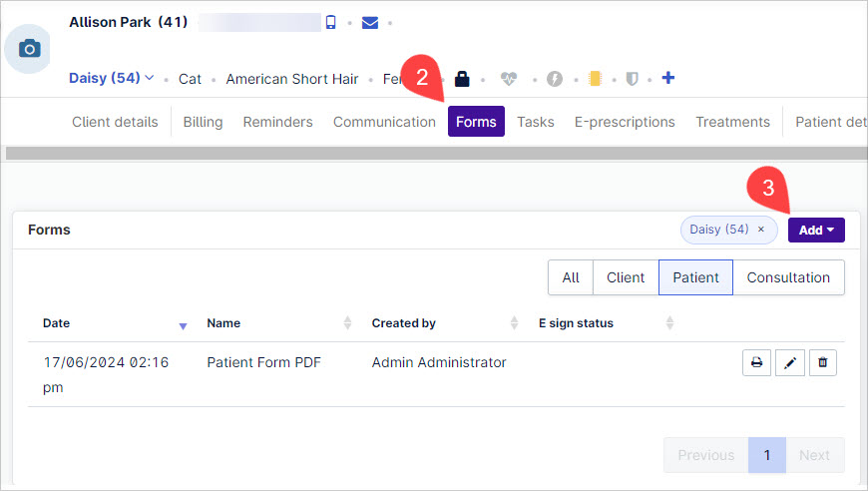Select page 1 in pagination
This screenshot has height=491, width=868.
[x=766, y=455]
